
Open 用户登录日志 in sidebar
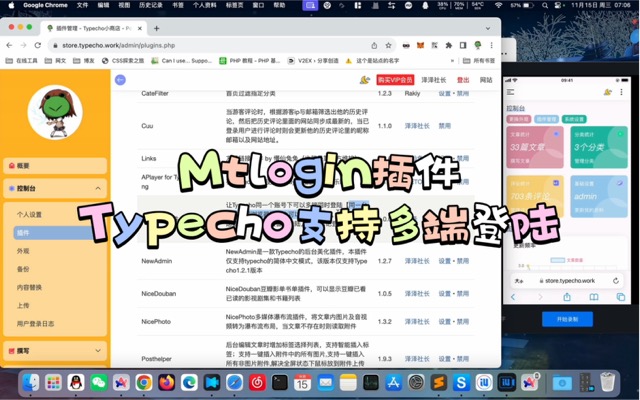[x=36, y=324]
